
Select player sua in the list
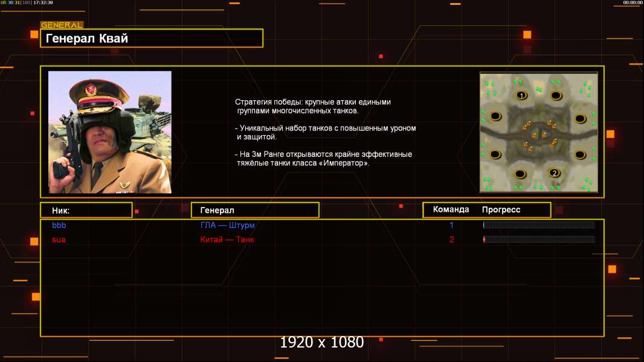pos(59,240)
